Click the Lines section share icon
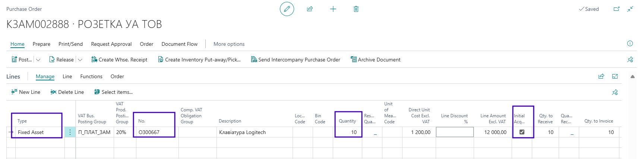The image size is (644, 159). click(601, 76)
